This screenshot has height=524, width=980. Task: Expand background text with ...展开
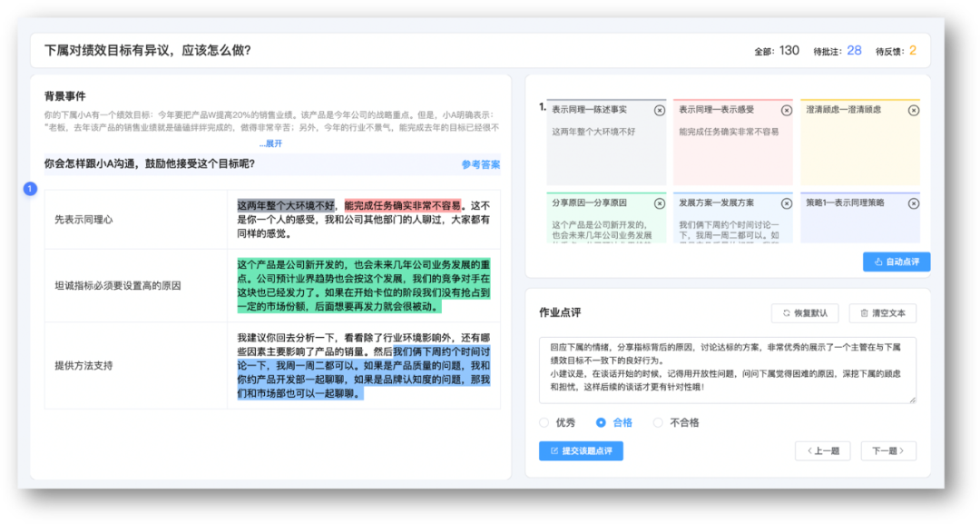coord(270,143)
